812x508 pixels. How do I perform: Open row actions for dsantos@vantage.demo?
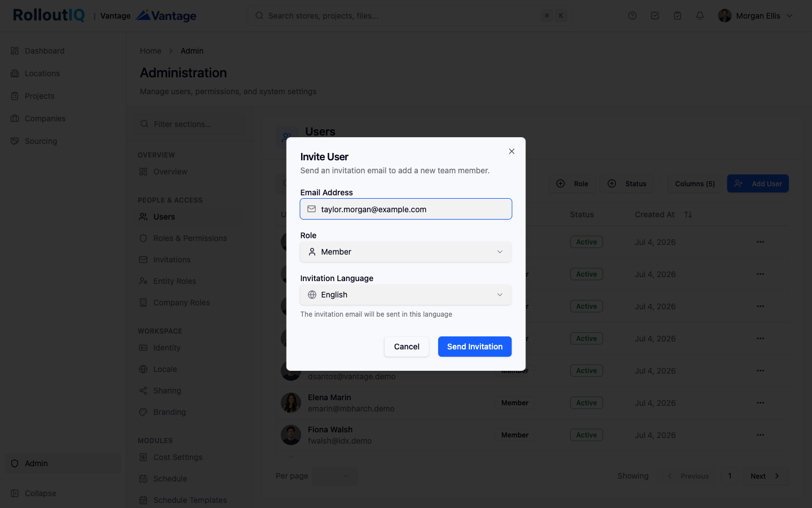coord(760,371)
